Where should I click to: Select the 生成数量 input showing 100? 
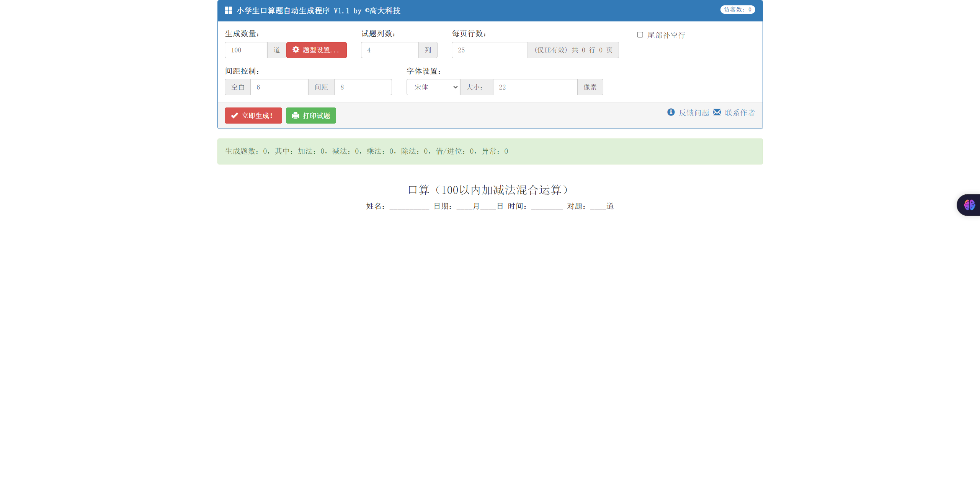click(245, 50)
